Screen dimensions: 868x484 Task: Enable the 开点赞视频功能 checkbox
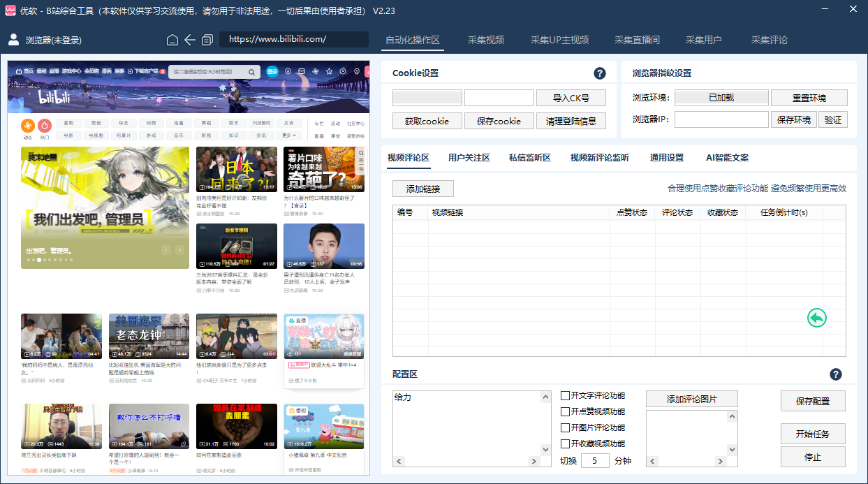click(565, 411)
